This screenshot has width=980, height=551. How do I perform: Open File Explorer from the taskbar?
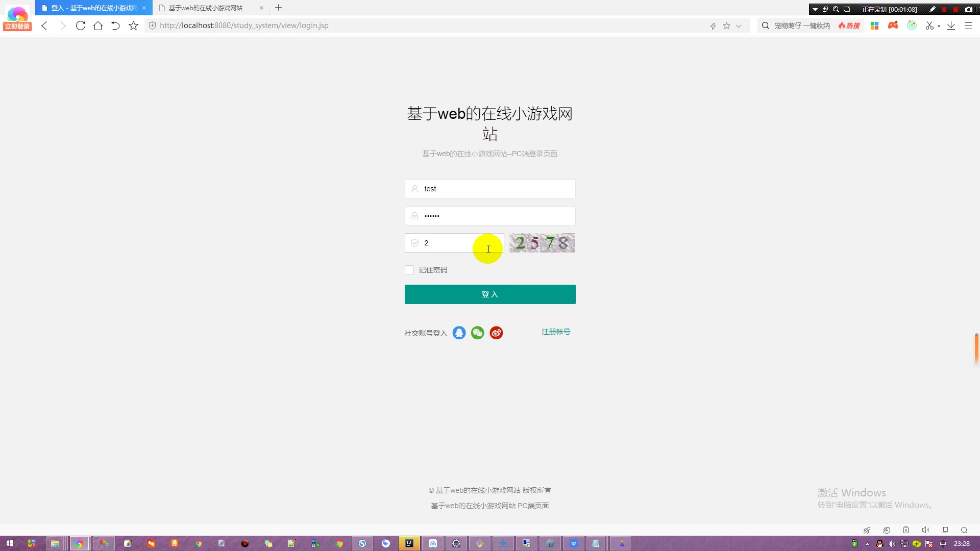tap(55, 543)
